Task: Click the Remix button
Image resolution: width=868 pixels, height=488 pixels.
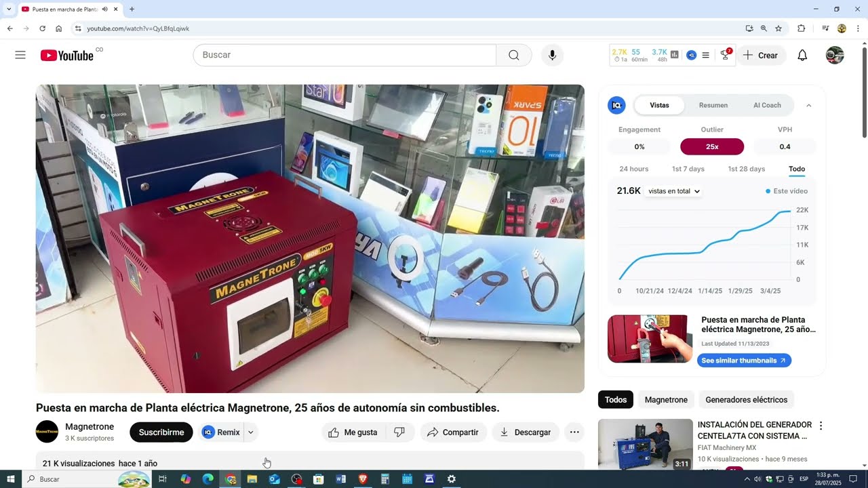Action: [222, 432]
